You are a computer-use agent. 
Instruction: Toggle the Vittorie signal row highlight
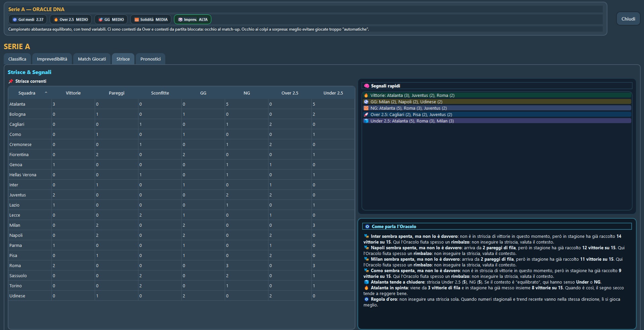click(497, 96)
